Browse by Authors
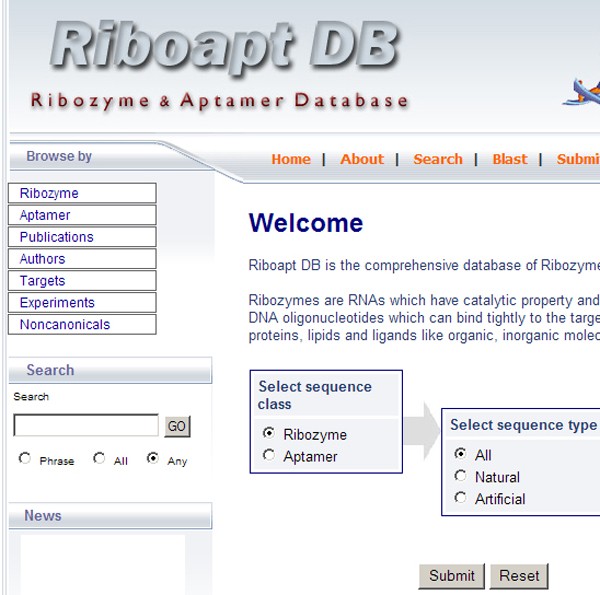 coord(82,259)
